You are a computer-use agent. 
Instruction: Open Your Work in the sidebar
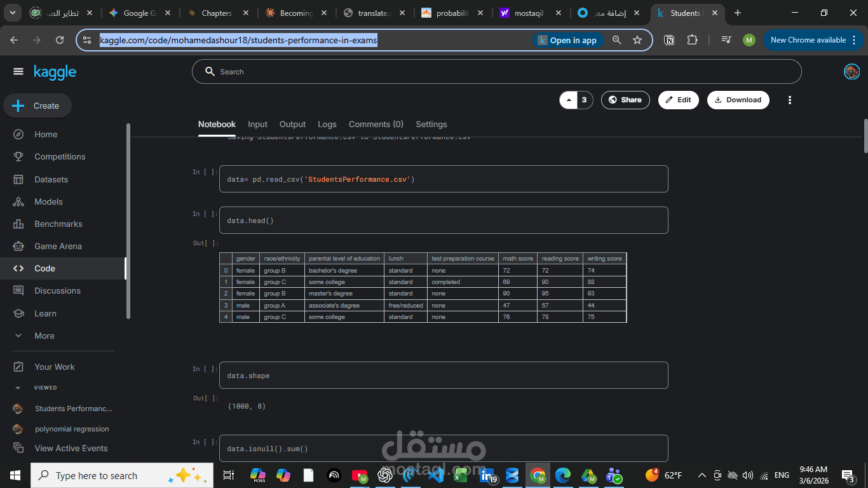coord(54,367)
